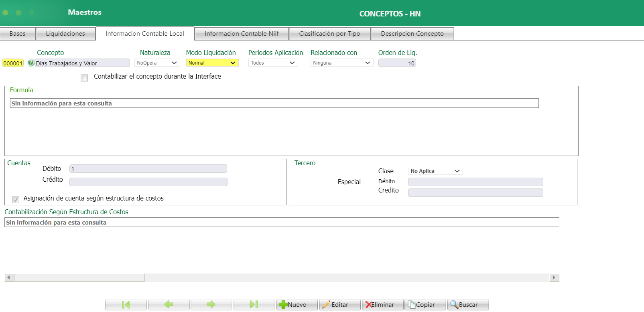
Task: Toggle Contabilizar el concepto durante la Interface
Action: [84, 78]
